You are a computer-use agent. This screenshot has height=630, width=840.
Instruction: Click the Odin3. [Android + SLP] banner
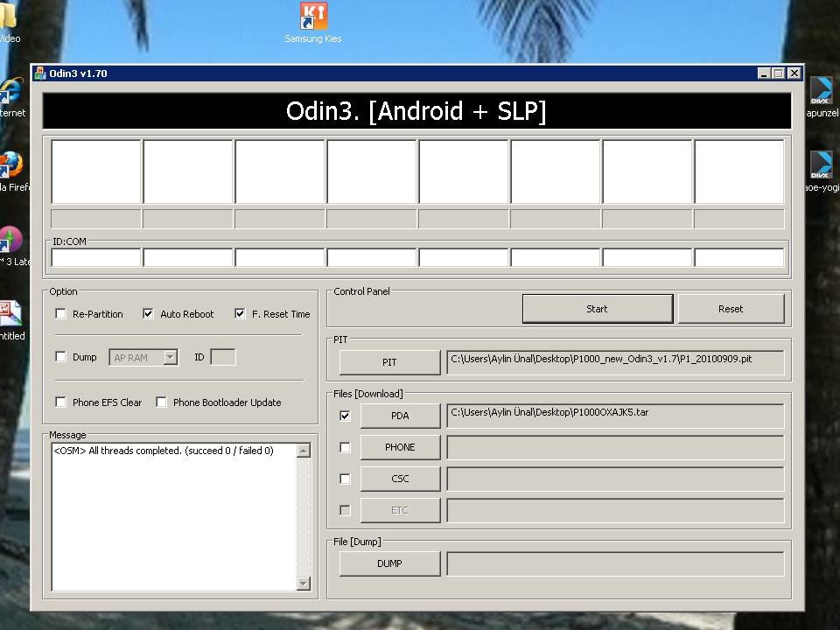click(416, 111)
